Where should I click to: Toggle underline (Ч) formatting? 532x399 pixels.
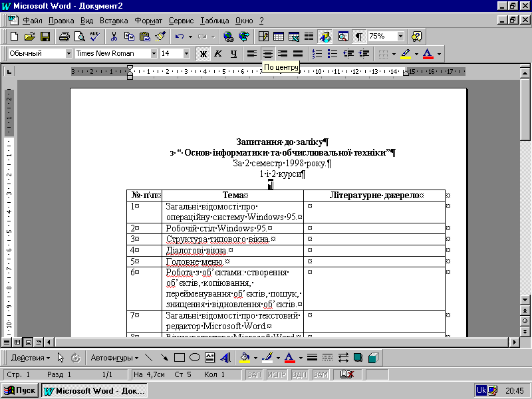coord(233,54)
